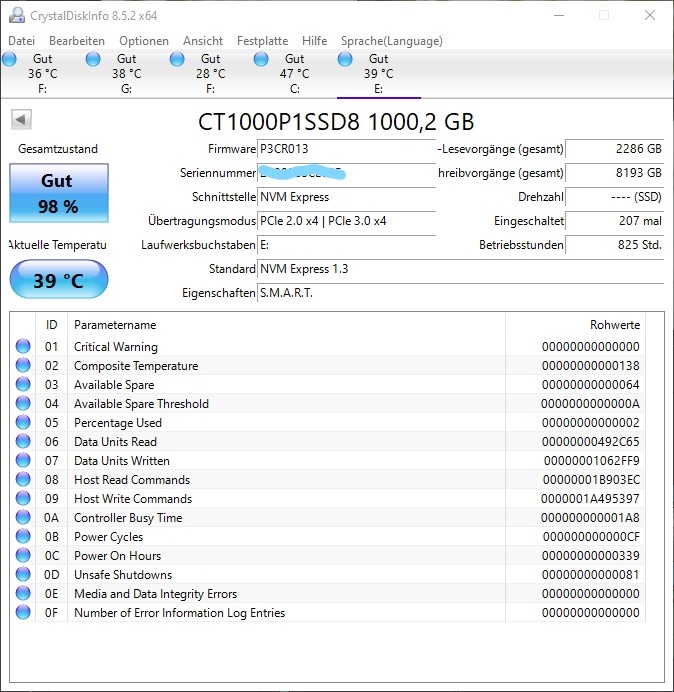Click status orb of Media and Data Integrity Errors
Viewport: 674px width, 692px height.
point(23,593)
